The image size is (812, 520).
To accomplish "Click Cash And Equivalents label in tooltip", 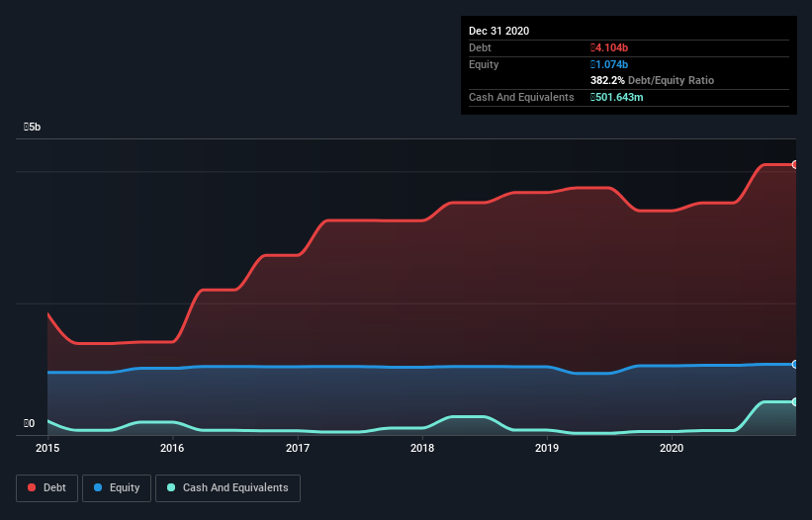I will (521, 97).
